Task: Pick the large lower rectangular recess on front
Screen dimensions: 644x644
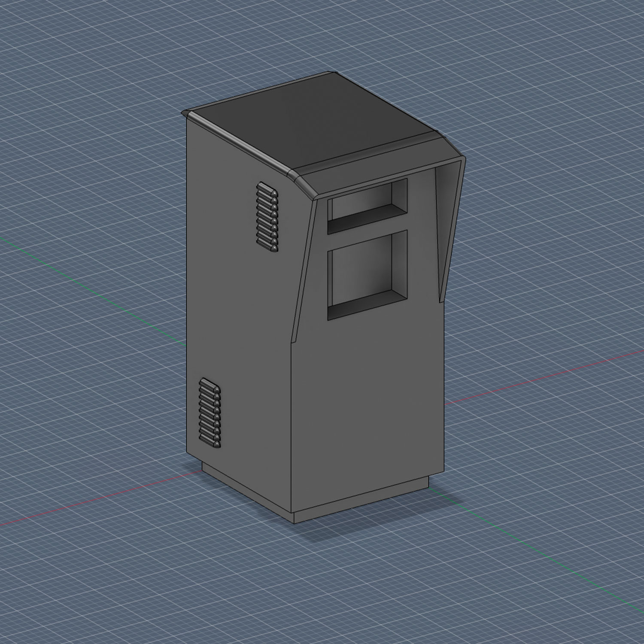Action: (367, 275)
